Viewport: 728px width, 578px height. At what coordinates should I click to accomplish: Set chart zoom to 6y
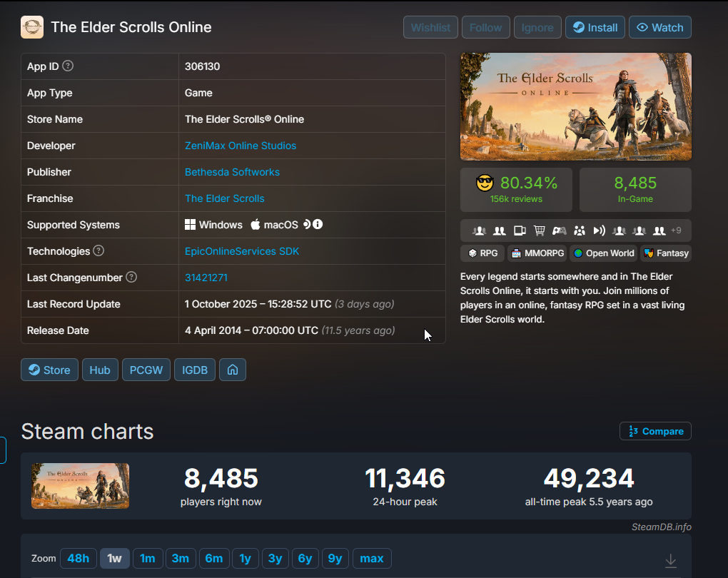pos(305,558)
